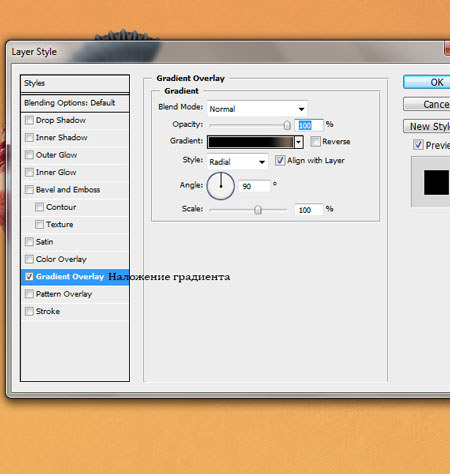Toggle Align with Layer checkbox

[x=280, y=160]
